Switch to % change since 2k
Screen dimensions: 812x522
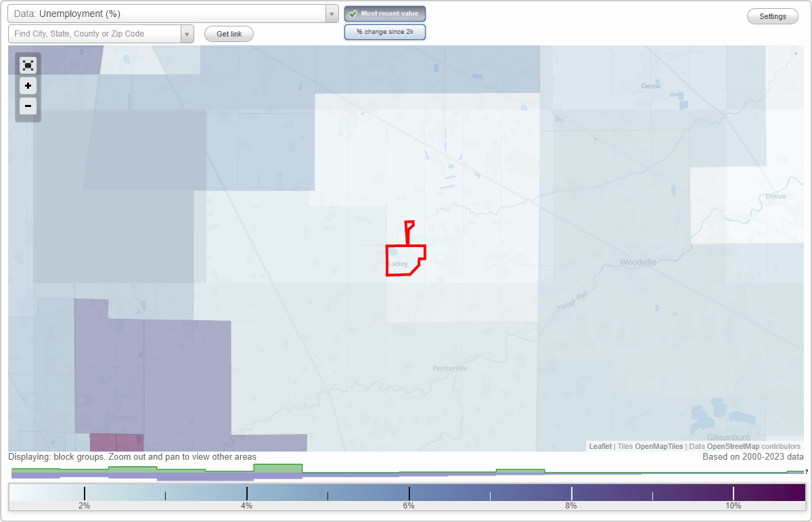coord(385,32)
